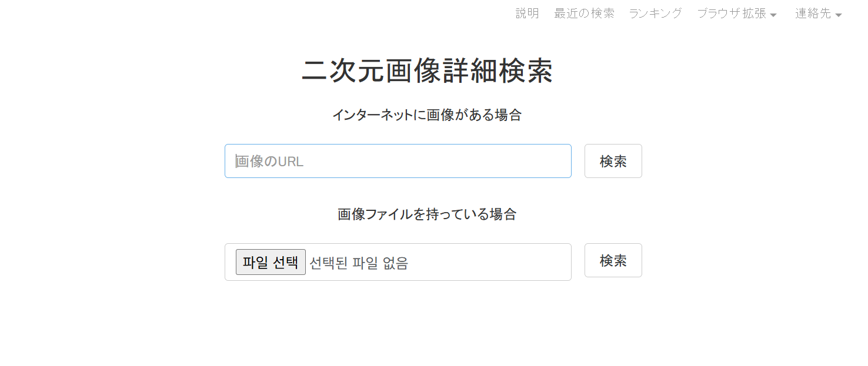Screen dimensions: 868x366
Task: Click the インターネットに画像がある場合 label
Action: pyautogui.click(x=427, y=115)
